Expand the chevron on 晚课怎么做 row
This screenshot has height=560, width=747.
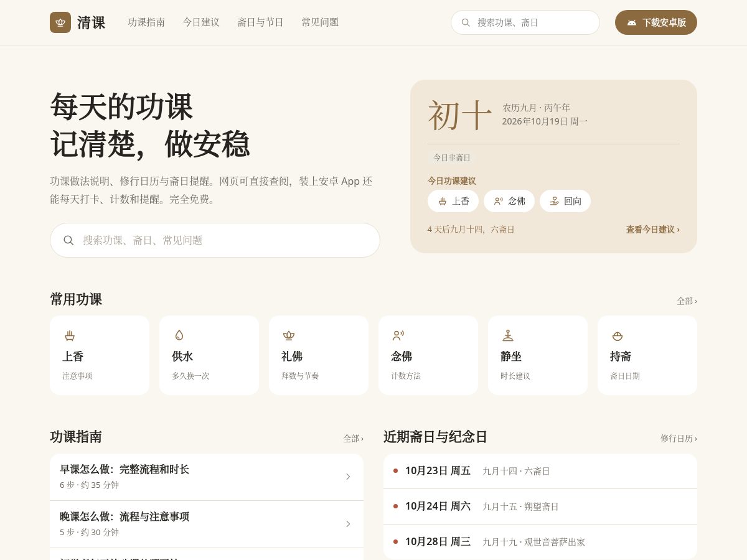coord(348,524)
